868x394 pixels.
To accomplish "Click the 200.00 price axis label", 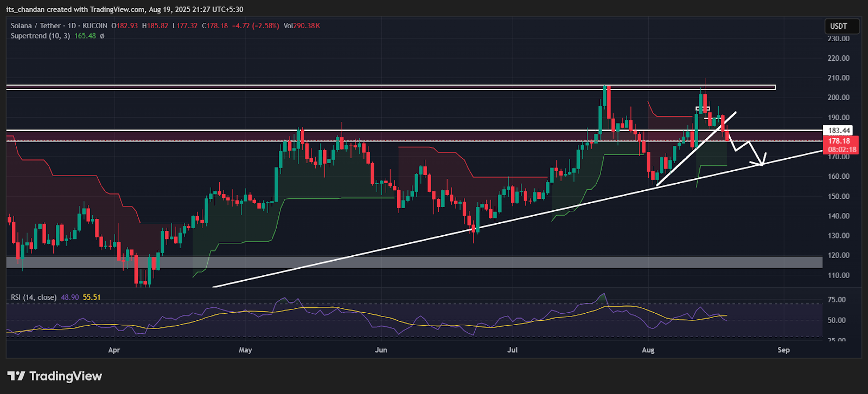I will [x=839, y=98].
